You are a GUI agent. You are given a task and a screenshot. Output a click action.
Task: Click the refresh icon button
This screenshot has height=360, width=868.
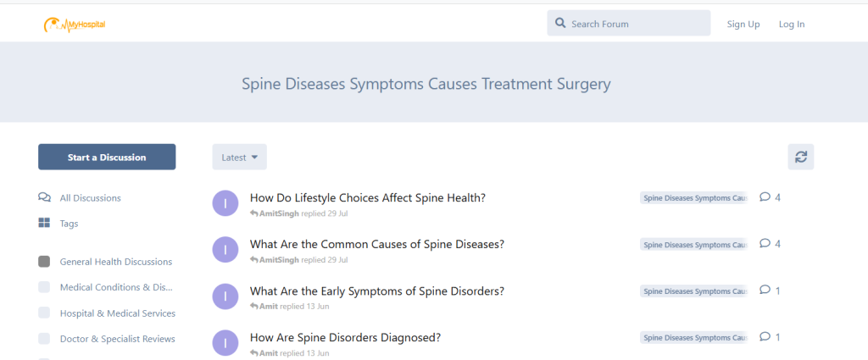[800, 157]
